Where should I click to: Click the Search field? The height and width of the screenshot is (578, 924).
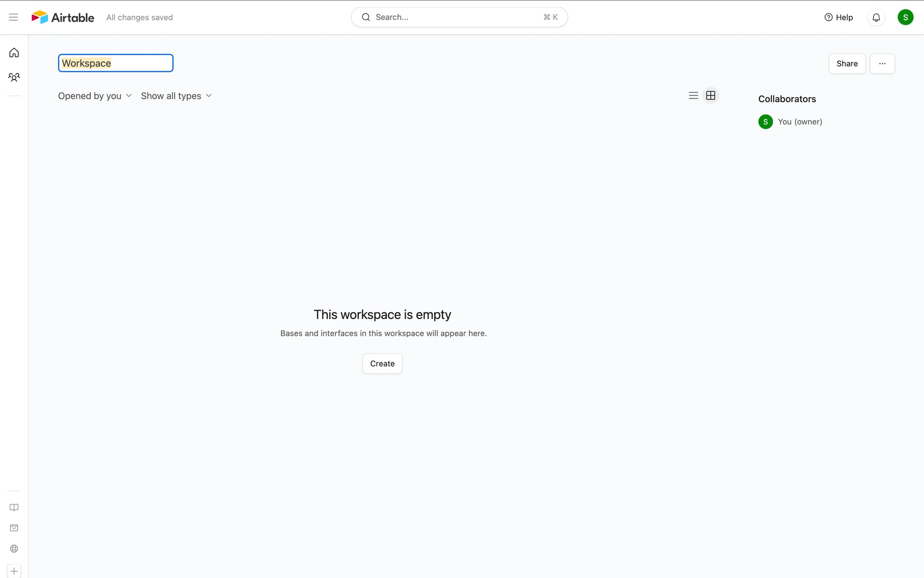[459, 17]
